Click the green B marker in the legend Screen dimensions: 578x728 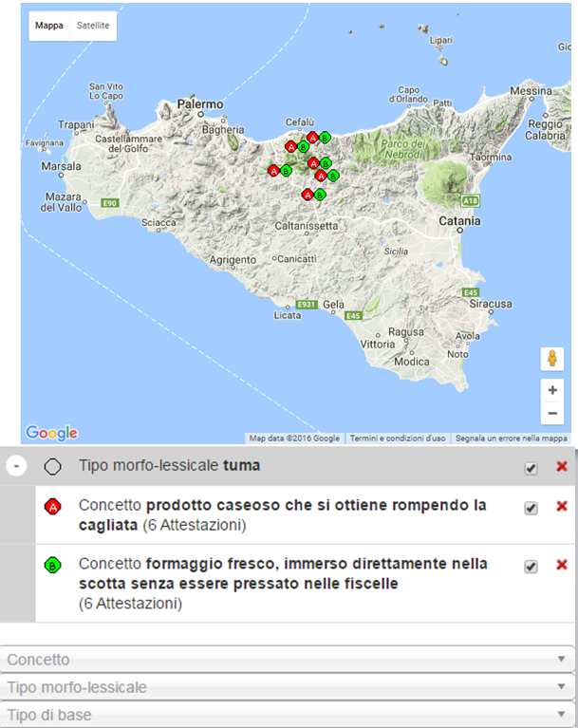(x=53, y=566)
